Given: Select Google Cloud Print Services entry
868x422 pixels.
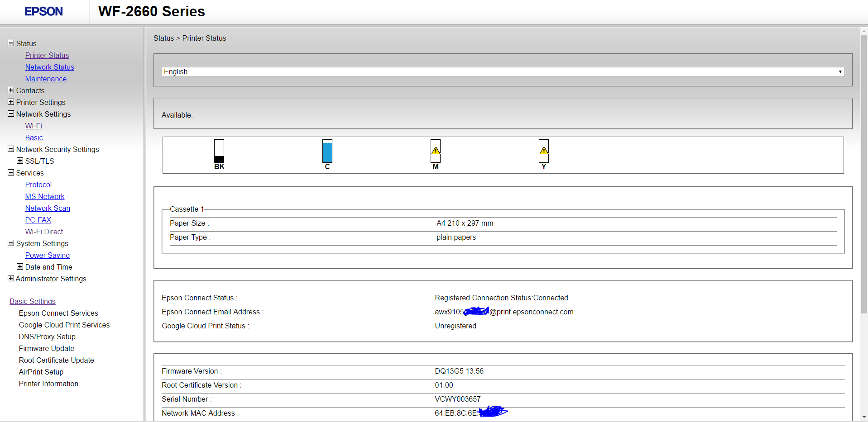Looking at the screenshot, I should click(64, 325).
